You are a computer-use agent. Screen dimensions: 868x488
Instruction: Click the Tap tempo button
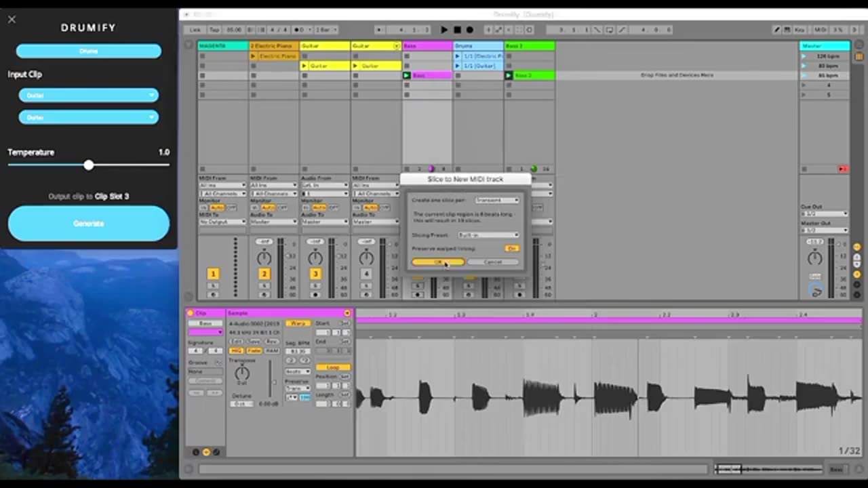[x=214, y=30]
